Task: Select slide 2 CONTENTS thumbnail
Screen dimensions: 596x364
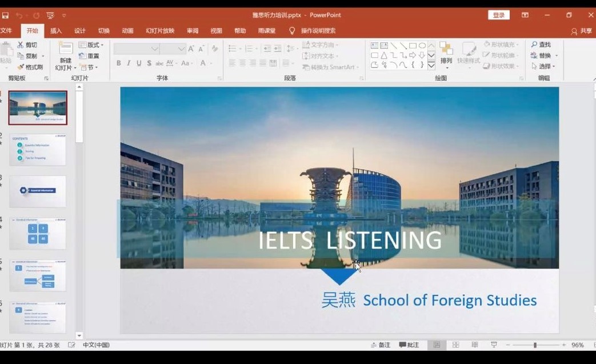Action: coord(38,150)
